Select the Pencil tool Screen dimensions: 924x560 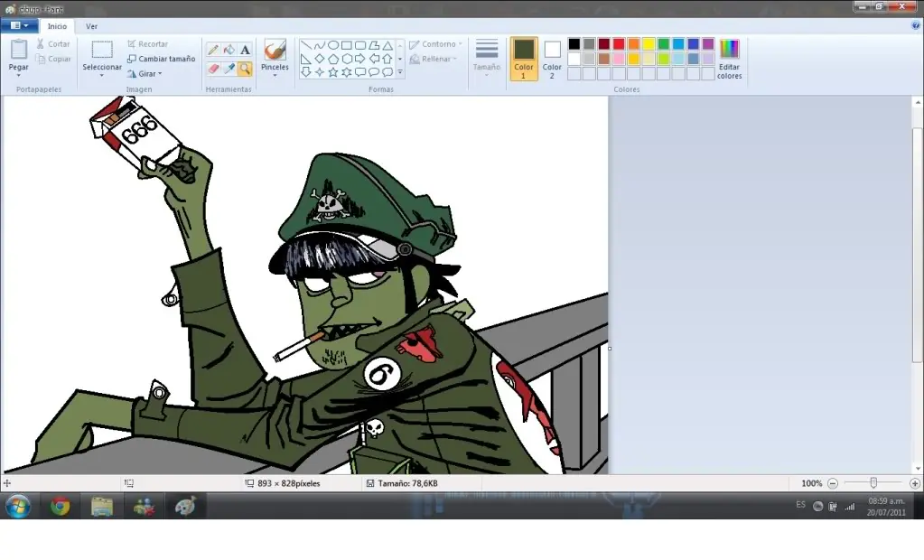[213, 50]
